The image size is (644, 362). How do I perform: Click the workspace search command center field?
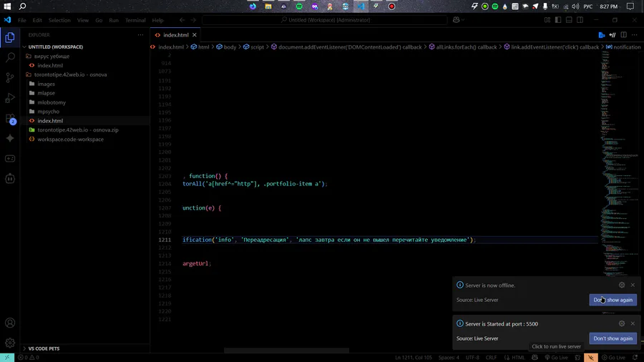(x=324, y=20)
